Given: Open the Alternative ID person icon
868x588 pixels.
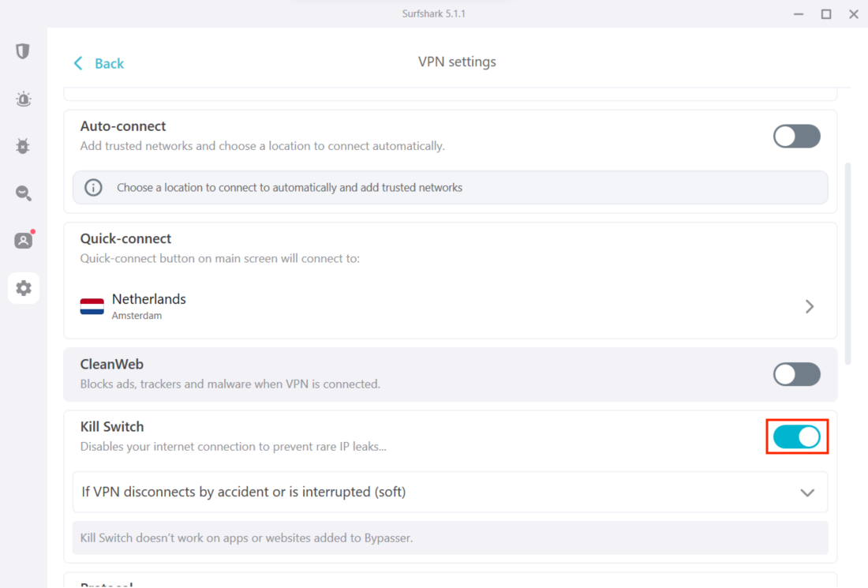Looking at the screenshot, I should 23,241.
